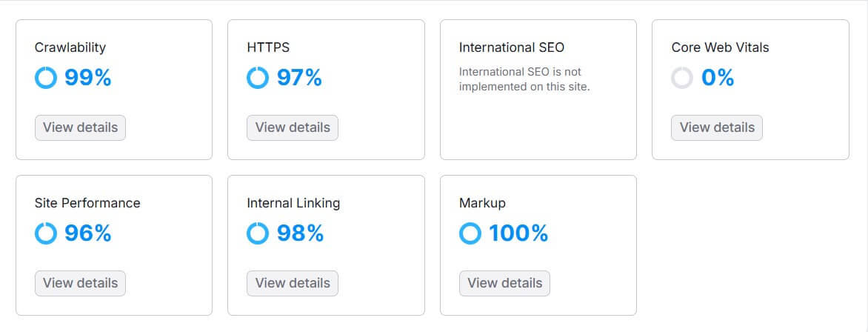Open Core Web Vitals View details
This screenshot has width=868, height=332.
point(717,127)
